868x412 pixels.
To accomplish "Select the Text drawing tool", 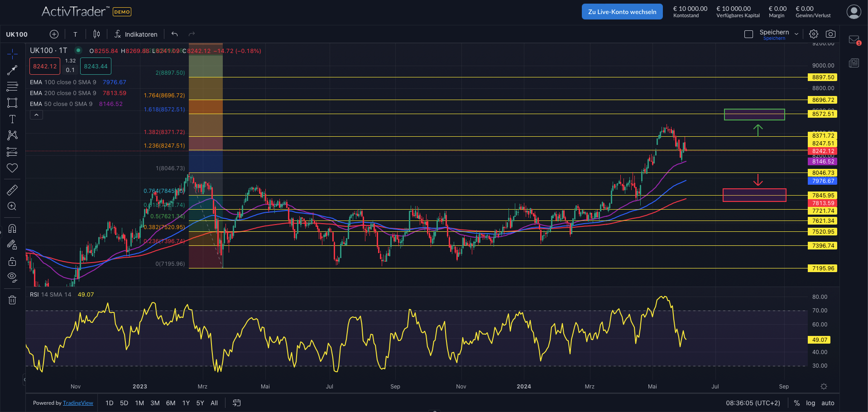I will (x=12, y=119).
